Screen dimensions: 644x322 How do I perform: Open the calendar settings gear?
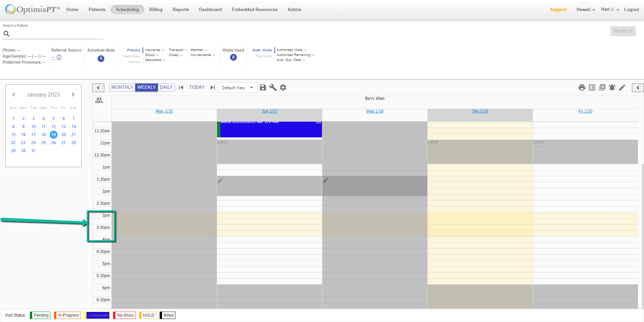tap(283, 87)
